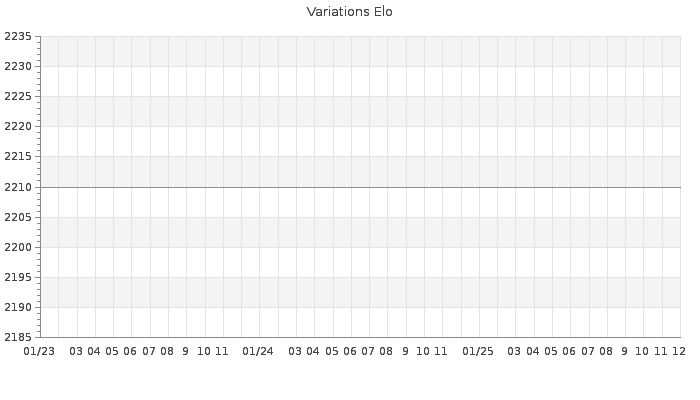Click the 12 month label on the x-axis
700x400 pixels.
(679, 351)
